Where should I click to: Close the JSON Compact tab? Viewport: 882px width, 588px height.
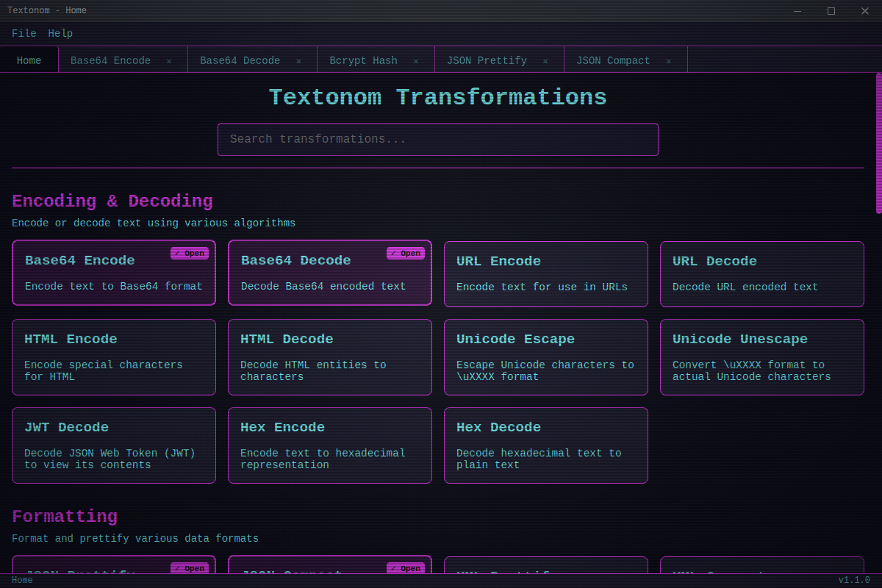[669, 61]
